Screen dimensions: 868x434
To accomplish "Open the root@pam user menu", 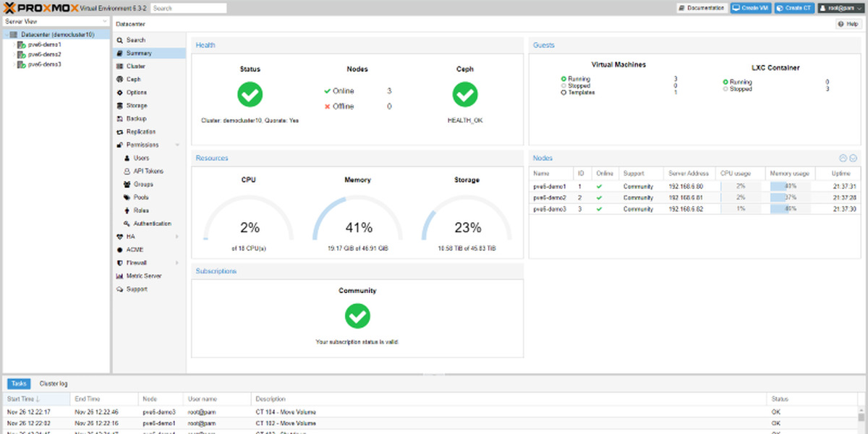I will [841, 8].
